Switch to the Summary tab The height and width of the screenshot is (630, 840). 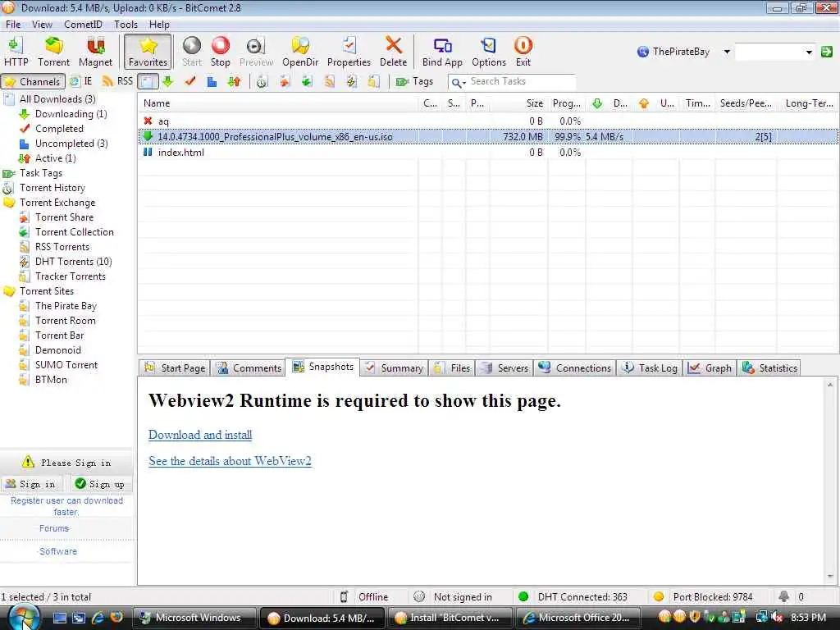[395, 368]
